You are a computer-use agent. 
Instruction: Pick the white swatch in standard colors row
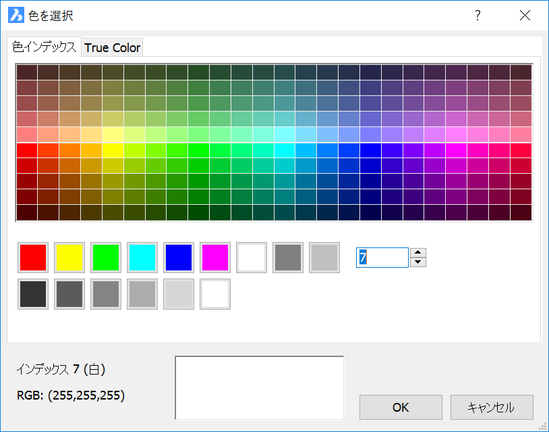[251, 258]
